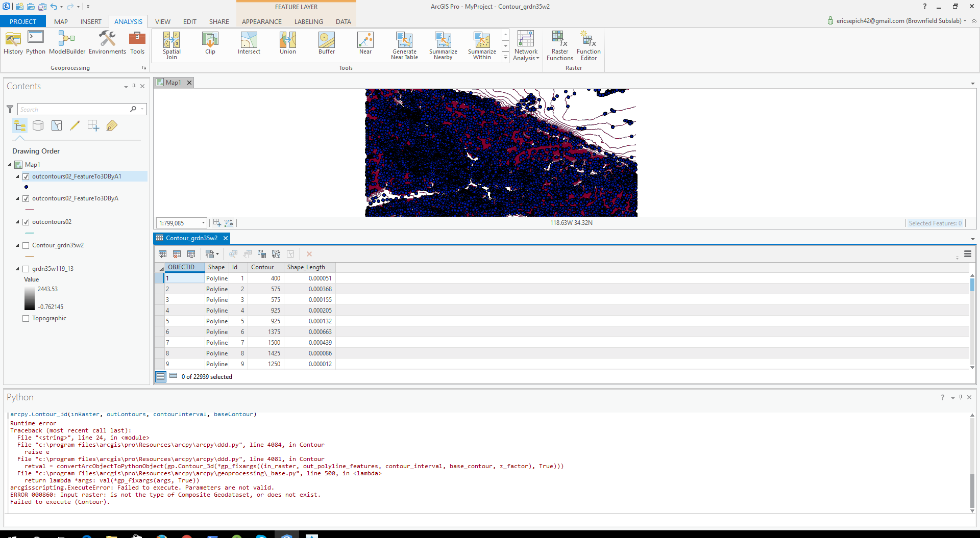This screenshot has height=538, width=980.
Task: Open Raster Functions pane
Action: [x=560, y=45]
